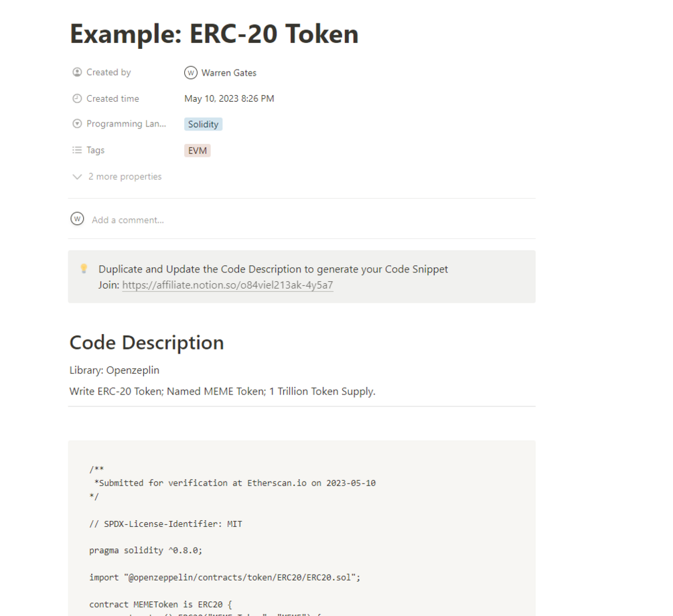
Task: Open the Created time property label menu
Action: coord(113,98)
